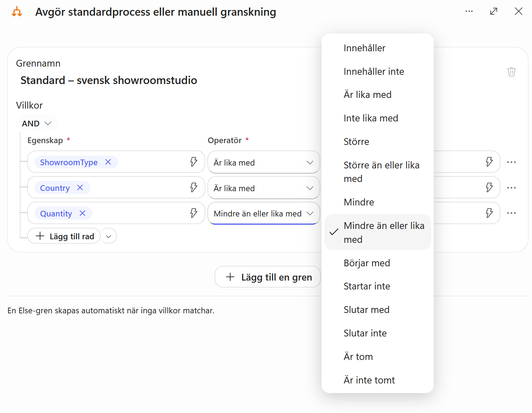The image size is (532, 413).
Task: Select Börjar med operator
Action: click(x=377, y=263)
